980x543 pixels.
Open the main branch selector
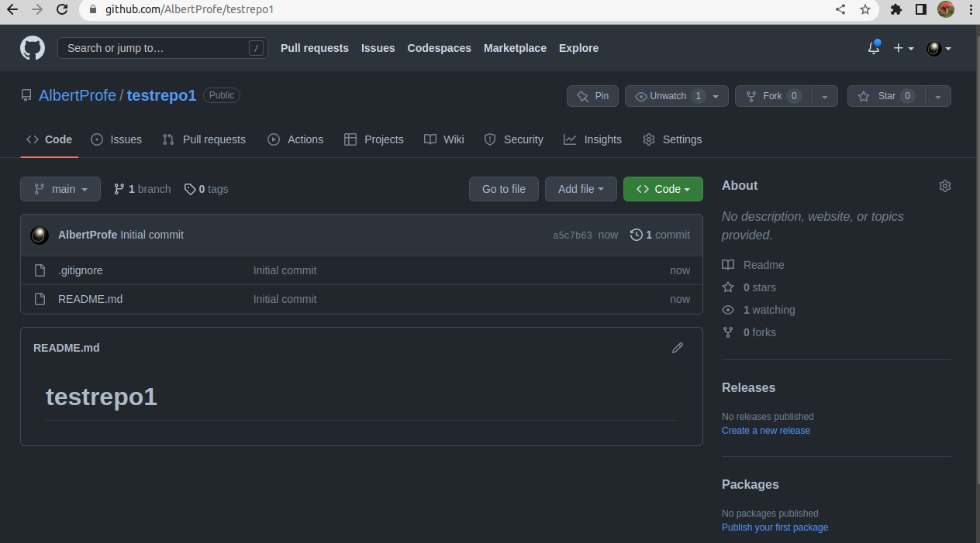[x=60, y=189]
